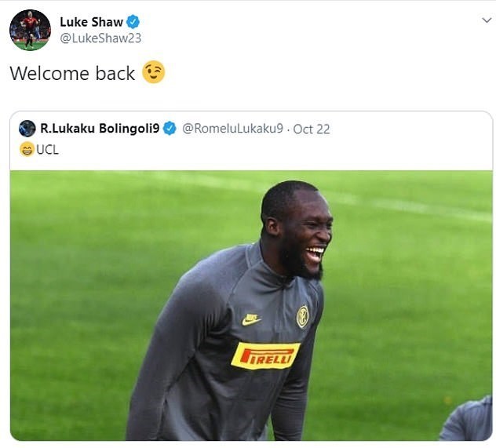Open Luke Shaw's profile avatar

[30, 30]
